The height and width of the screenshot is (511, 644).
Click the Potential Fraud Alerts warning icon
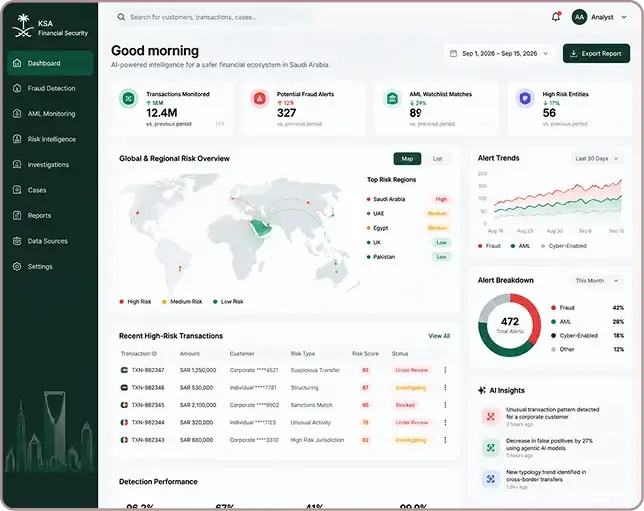point(260,99)
